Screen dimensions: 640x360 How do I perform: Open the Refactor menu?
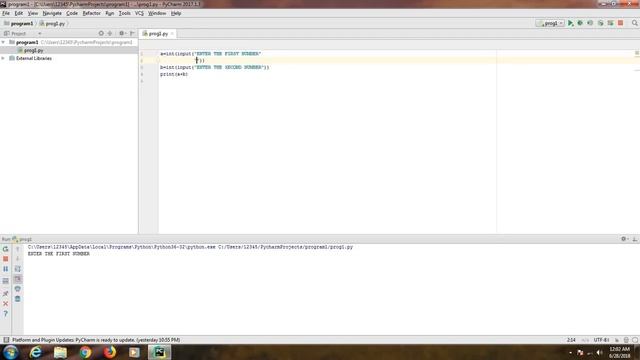point(91,13)
